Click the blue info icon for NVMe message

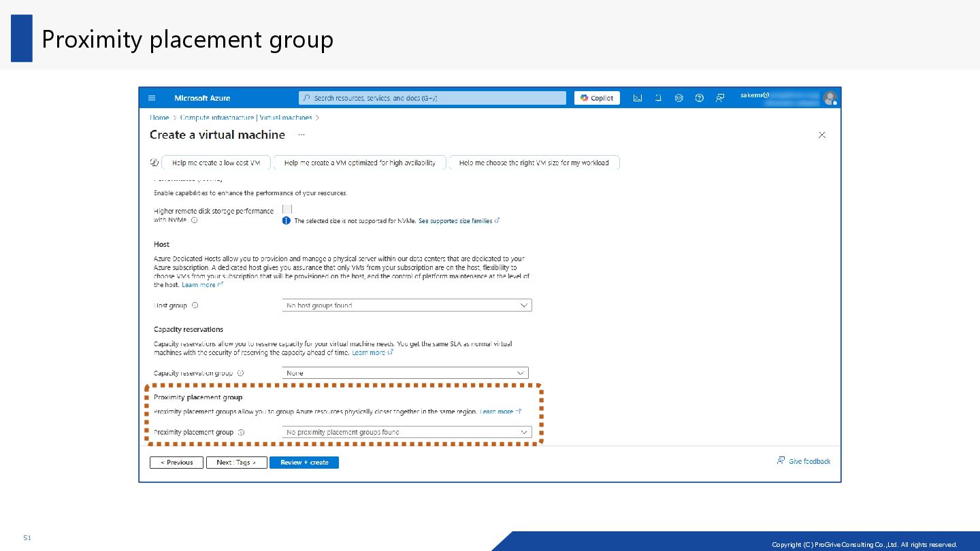[x=287, y=221]
